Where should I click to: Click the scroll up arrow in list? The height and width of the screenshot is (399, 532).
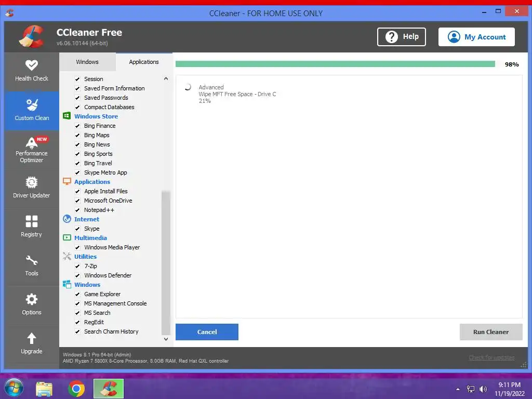point(166,79)
